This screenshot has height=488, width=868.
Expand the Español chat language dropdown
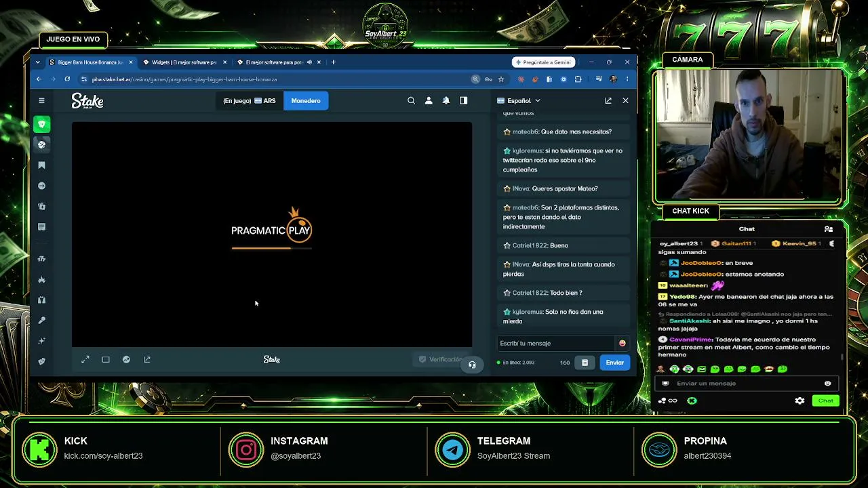[519, 101]
